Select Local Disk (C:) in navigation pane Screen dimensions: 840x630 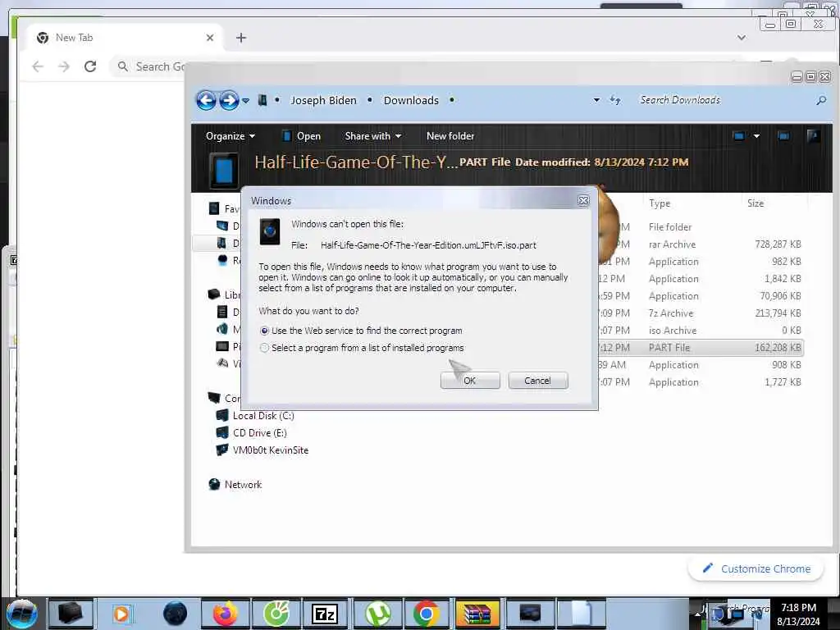pyautogui.click(x=263, y=416)
